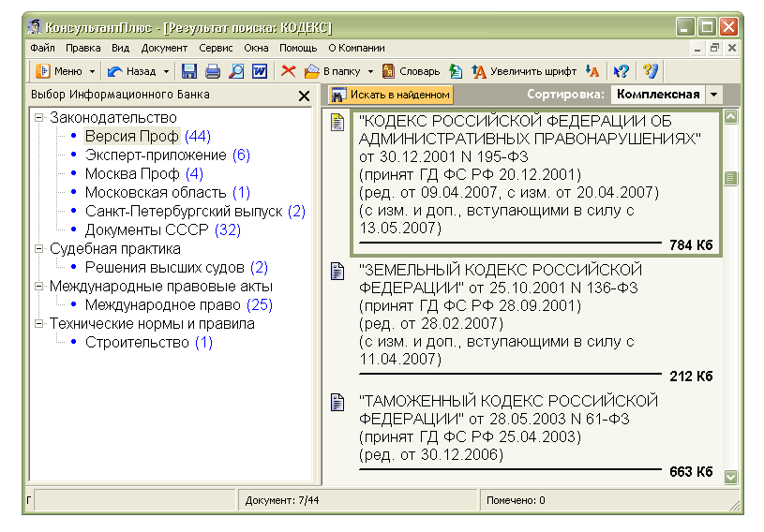The height and width of the screenshot is (532, 764).
Task: Open ЗЕМЕЛЬНЫЙ КОДЕКС document entry
Action: (x=536, y=323)
